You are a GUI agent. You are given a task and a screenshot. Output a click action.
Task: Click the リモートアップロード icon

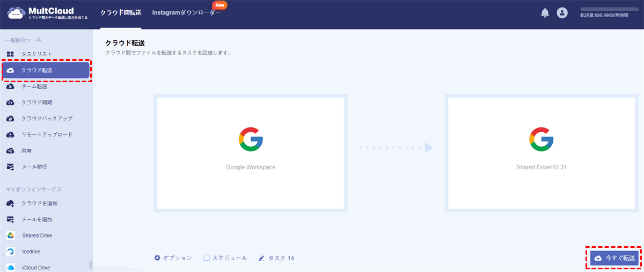10,134
